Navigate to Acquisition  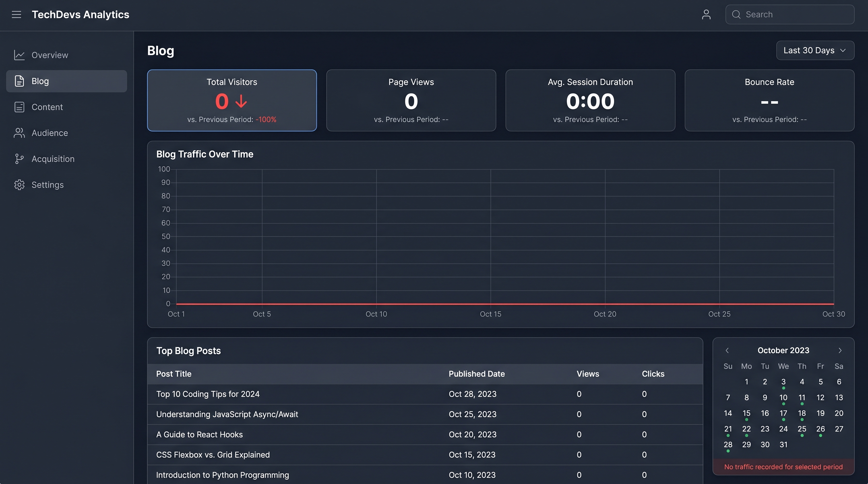(x=67, y=159)
